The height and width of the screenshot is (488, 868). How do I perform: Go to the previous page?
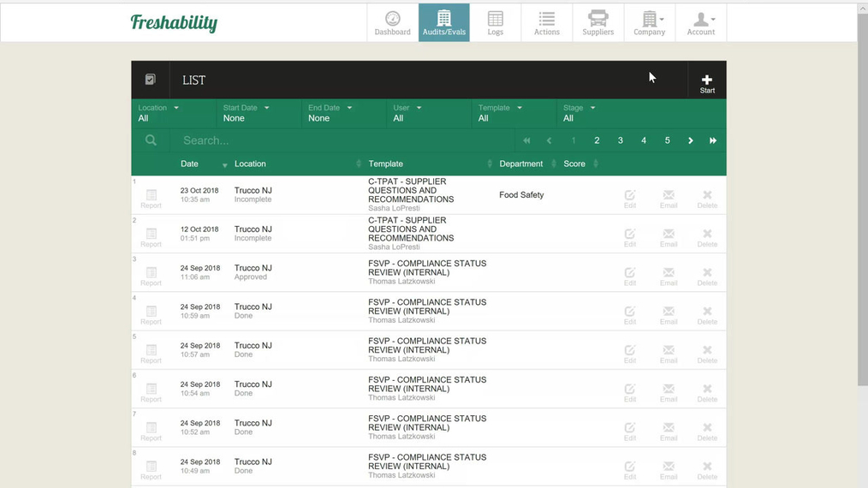point(550,140)
